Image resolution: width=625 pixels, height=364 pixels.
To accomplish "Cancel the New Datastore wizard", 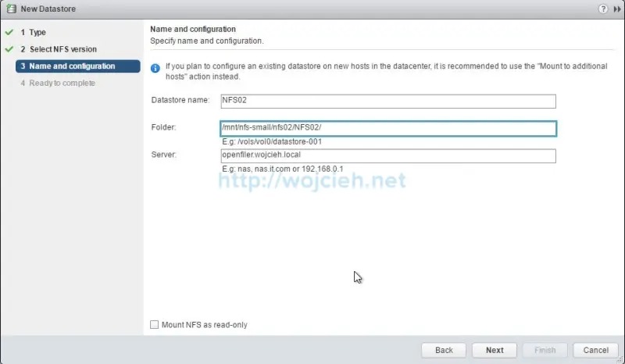I will 595,350.
